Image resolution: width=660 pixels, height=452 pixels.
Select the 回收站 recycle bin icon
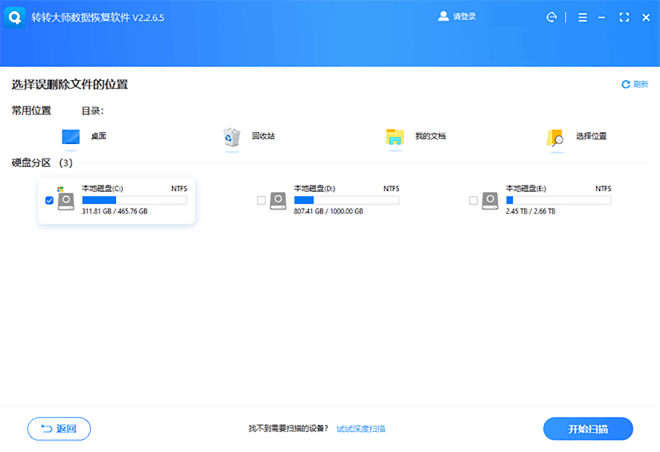click(x=232, y=137)
